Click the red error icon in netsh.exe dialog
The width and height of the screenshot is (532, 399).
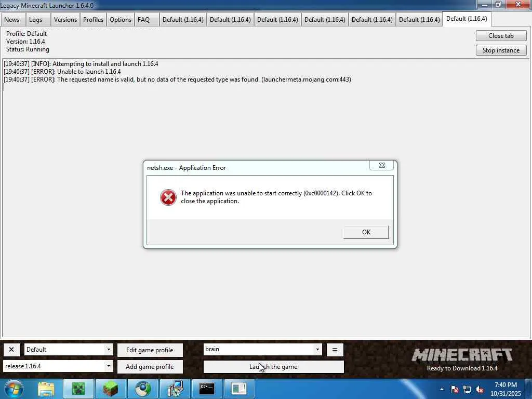pos(168,197)
